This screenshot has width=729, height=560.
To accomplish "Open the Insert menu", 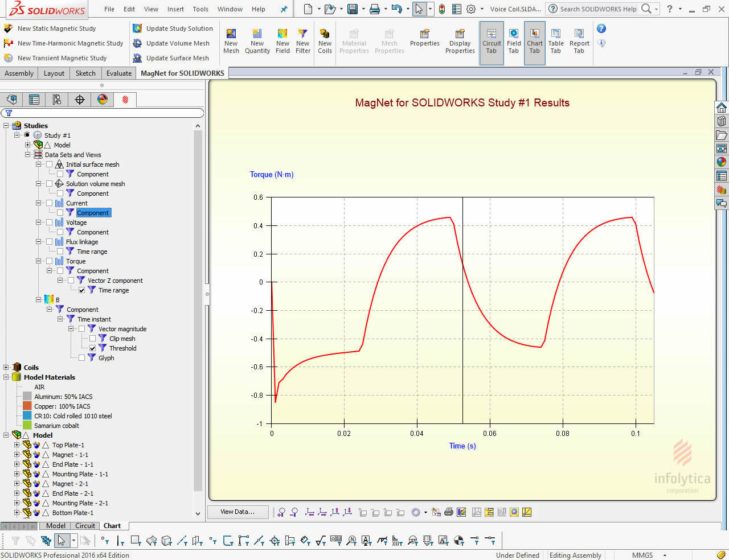I will point(175,9).
